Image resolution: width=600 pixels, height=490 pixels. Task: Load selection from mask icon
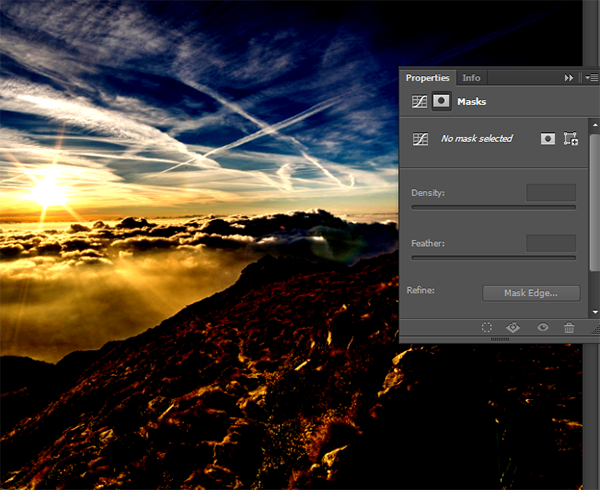click(487, 327)
